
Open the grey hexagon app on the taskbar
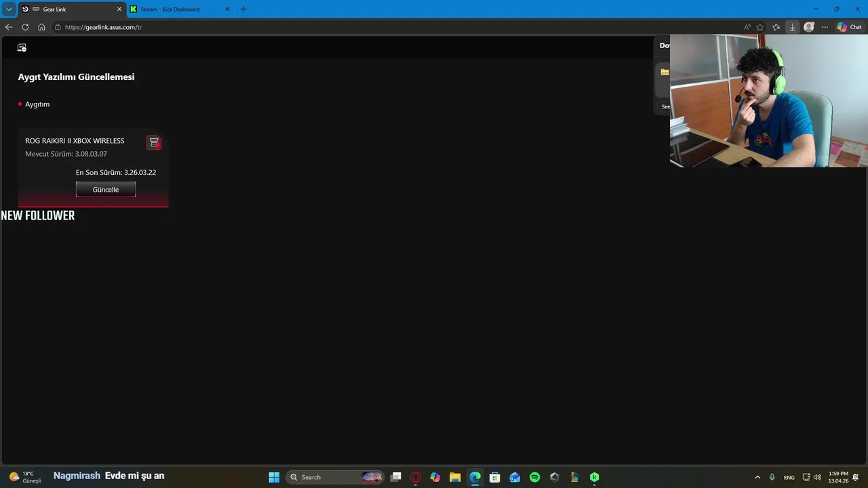pyautogui.click(x=555, y=477)
